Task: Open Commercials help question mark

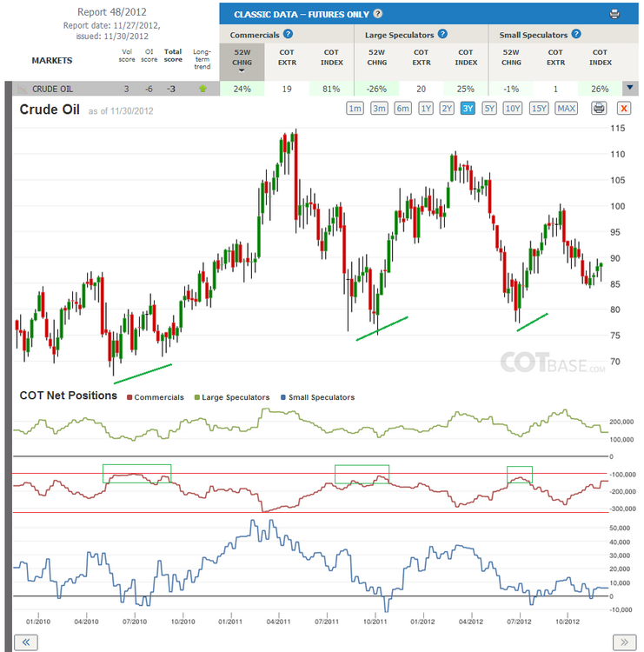Action: point(288,34)
